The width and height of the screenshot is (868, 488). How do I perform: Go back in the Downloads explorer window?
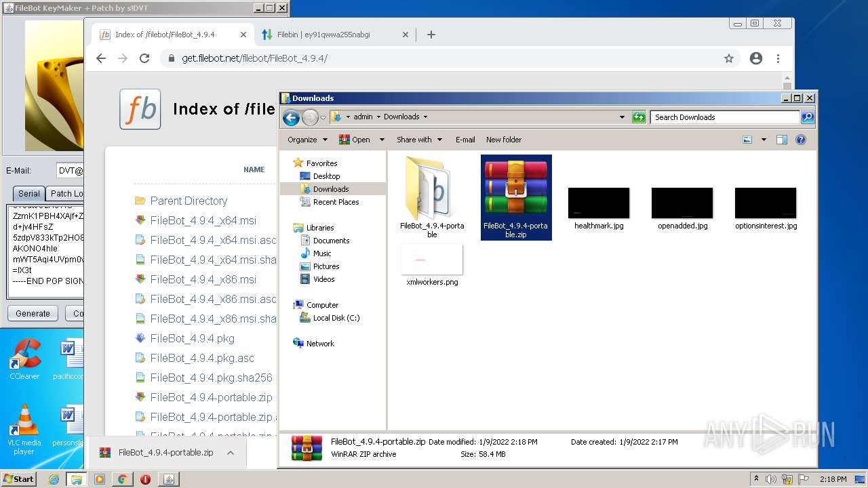(291, 118)
